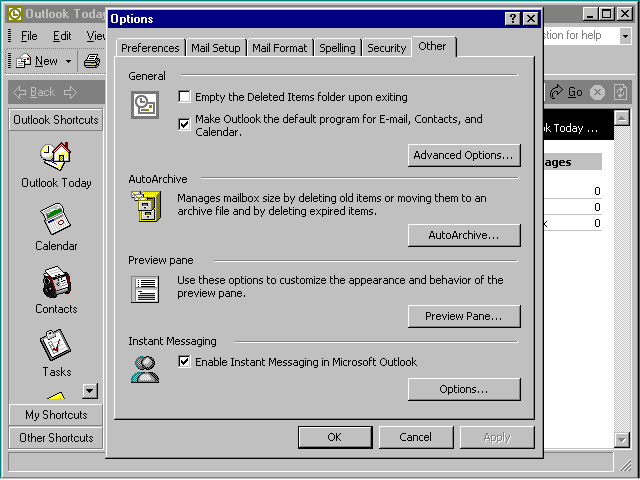The image size is (640, 480).
Task: Click the Refresh icon in Outlook toolbar
Action: point(620,92)
